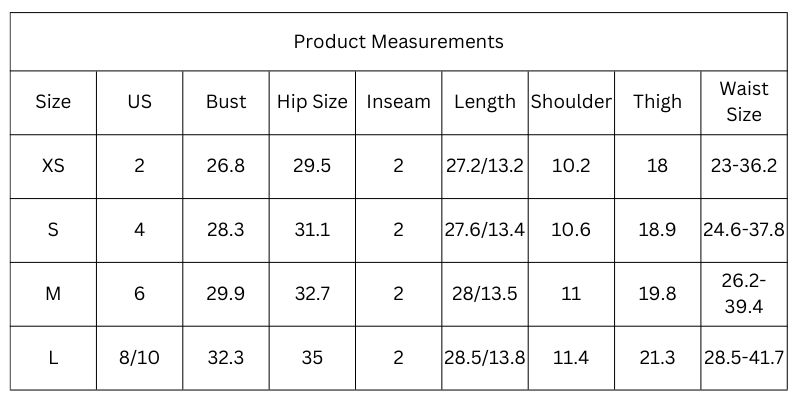Select the 26.2-39.4 waist size cell
The height and width of the screenshot is (400, 800).
click(x=743, y=294)
